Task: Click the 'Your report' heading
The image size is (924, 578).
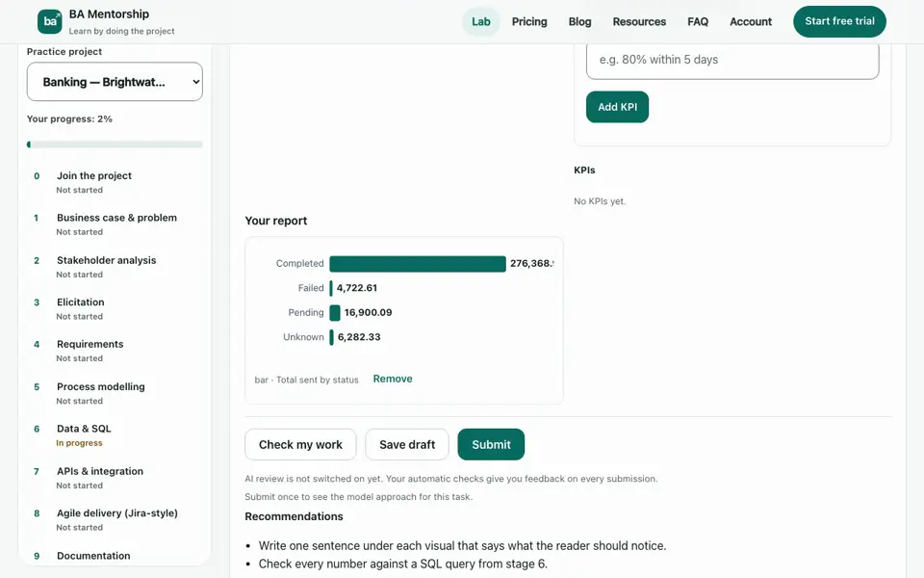Action: [x=276, y=221]
